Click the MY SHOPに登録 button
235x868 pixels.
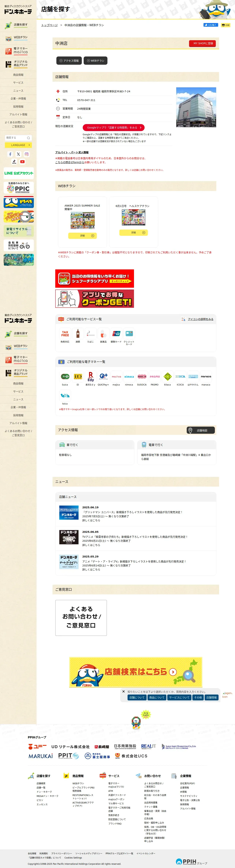[x=202, y=44]
